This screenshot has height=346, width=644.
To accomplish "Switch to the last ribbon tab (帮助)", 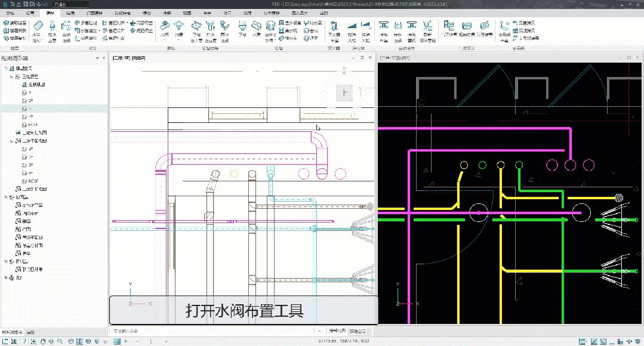I will pos(324,13).
